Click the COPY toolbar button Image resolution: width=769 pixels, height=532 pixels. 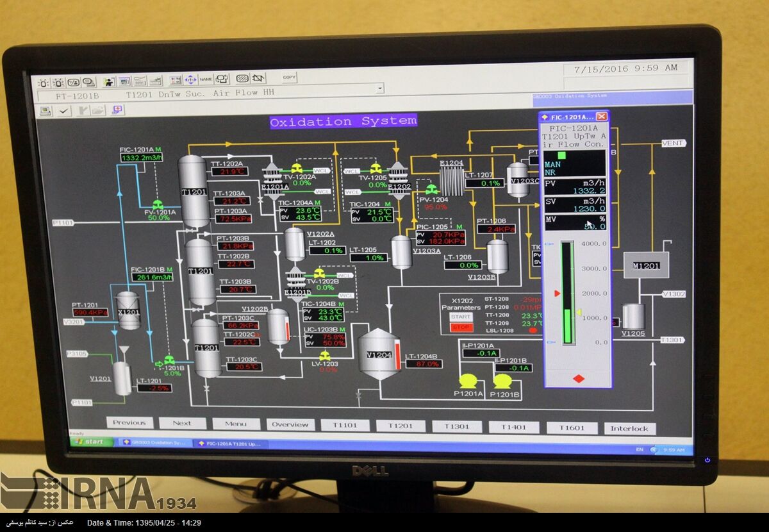click(x=290, y=78)
